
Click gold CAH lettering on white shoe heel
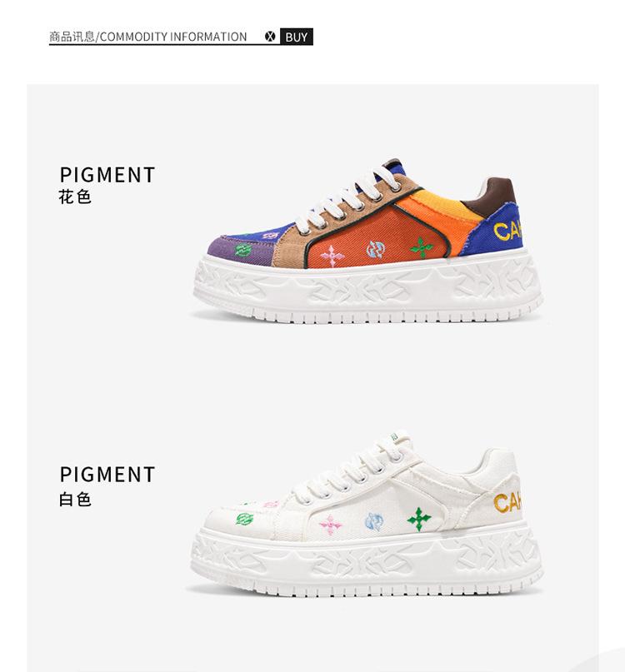point(507,503)
